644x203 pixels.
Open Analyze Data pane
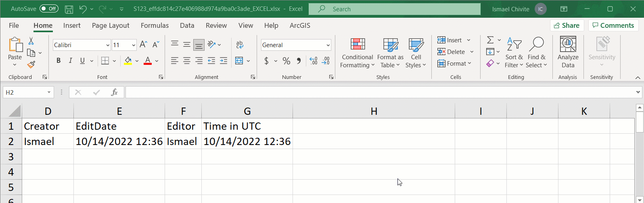[x=568, y=52]
